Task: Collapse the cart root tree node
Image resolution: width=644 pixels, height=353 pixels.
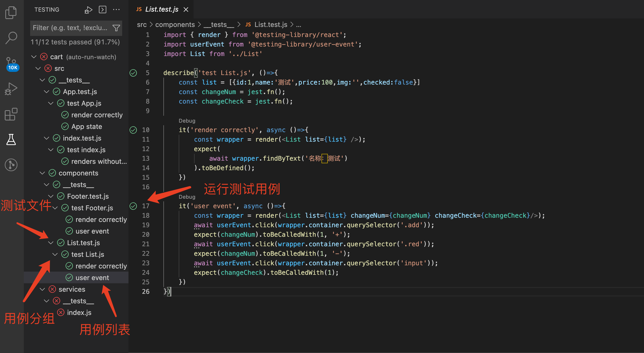Action: click(x=34, y=57)
